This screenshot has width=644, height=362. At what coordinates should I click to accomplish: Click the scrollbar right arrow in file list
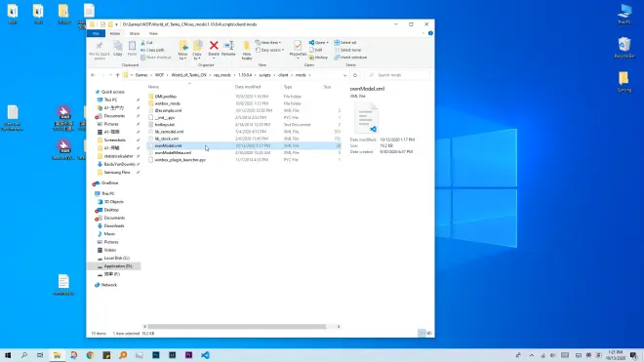pyautogui.click(x=339, y=326)
